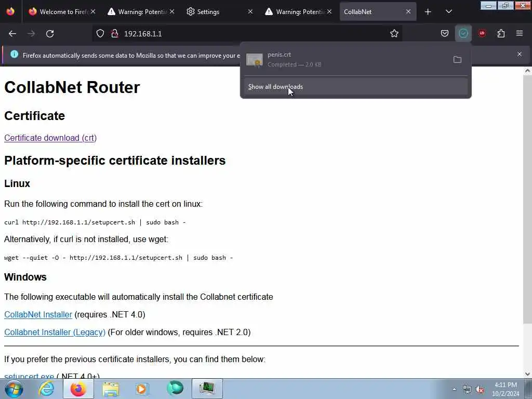Close the Settings tab

click(x=250, y=11)
